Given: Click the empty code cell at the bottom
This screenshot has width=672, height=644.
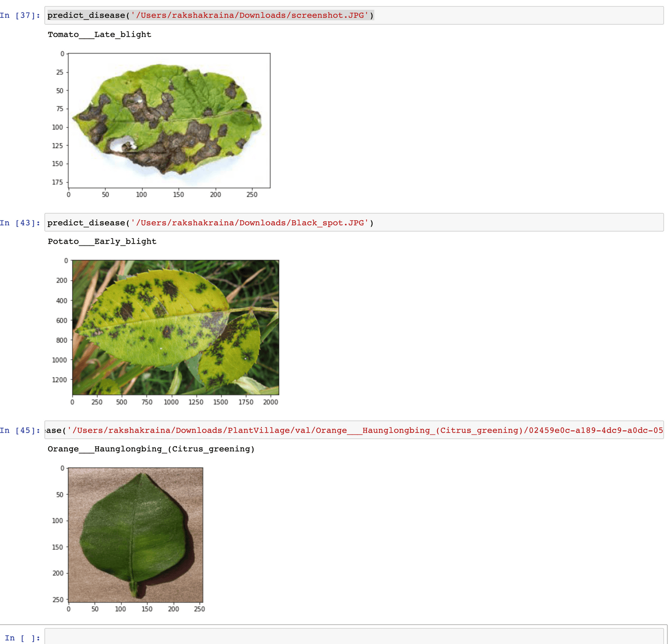Looking at the screenshot, I should [x=354, y=637].
